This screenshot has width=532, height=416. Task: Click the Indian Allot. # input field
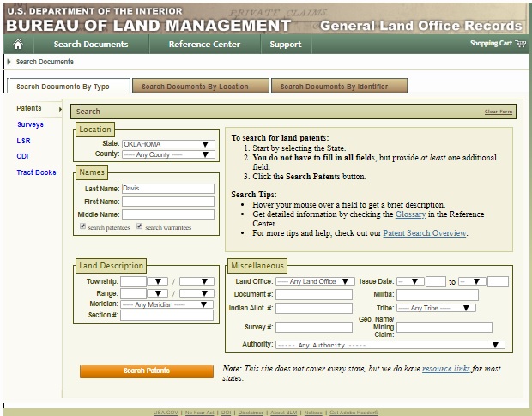(x=314, y=308)
